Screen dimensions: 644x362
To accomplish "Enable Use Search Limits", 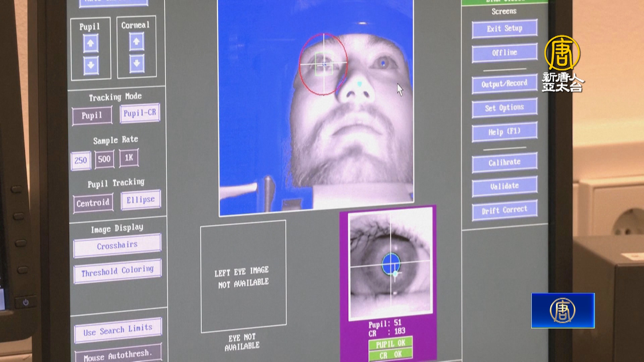I will (x=118, y=330).
